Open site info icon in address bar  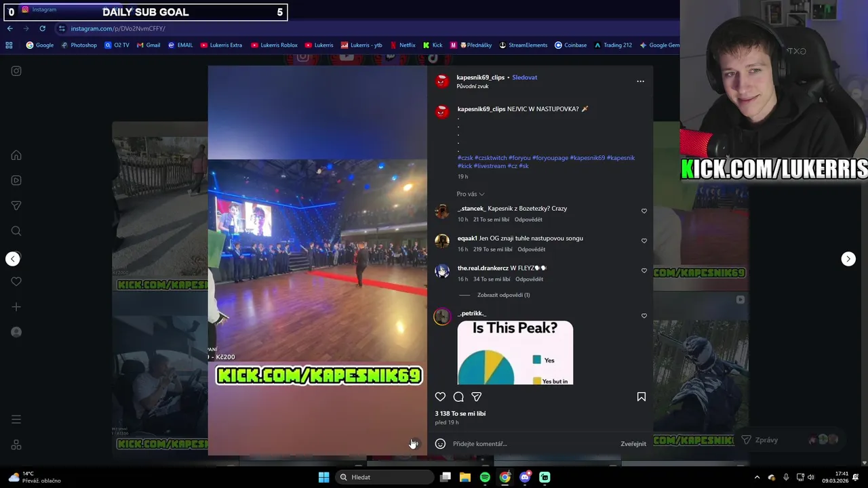click(62, 28)
